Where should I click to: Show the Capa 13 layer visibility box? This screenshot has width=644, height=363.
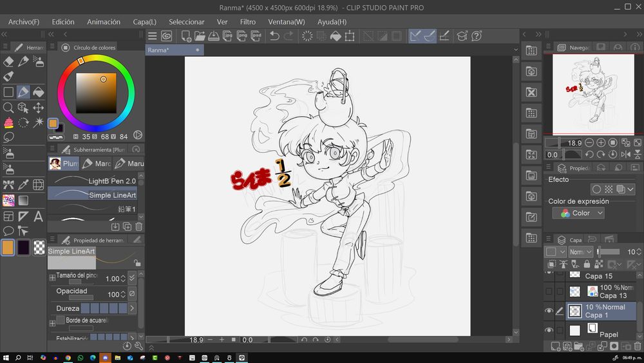coord(549,291)
